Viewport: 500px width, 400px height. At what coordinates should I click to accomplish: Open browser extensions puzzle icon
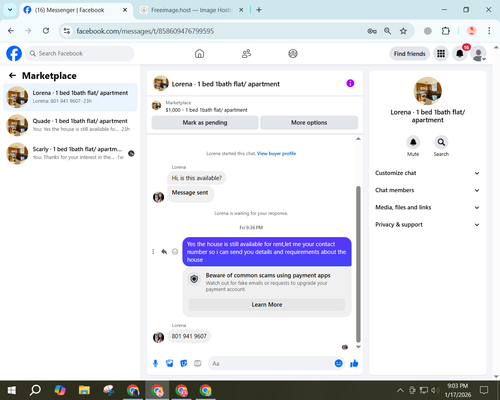(x=446, y=31)
